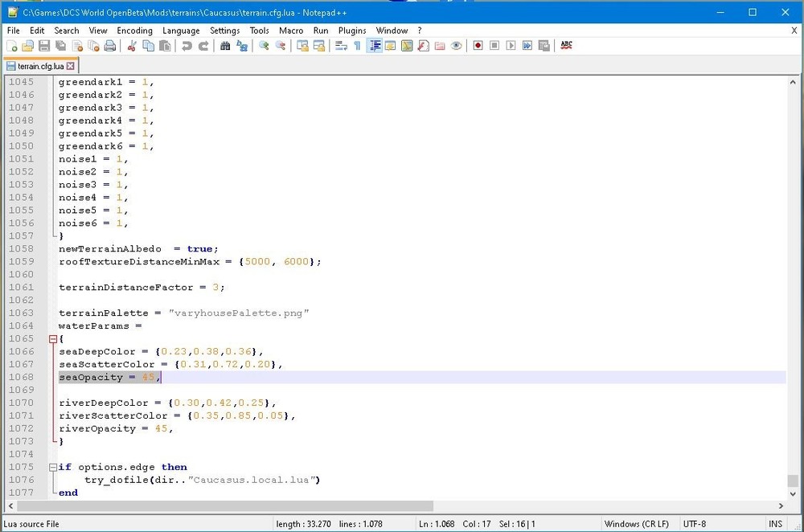This screenshot has height=532, width=804.
Task: Open the Encoding menu
Action: [x=134, y=31]
